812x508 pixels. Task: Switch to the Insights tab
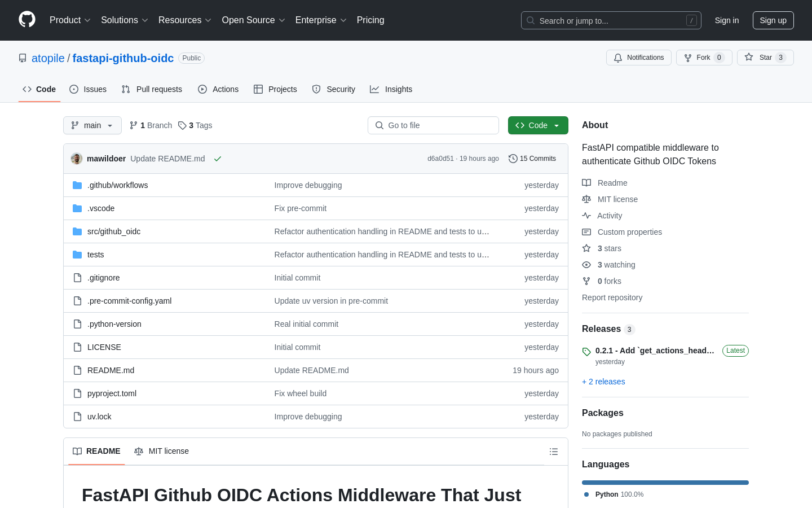click(x=391, y=89)
